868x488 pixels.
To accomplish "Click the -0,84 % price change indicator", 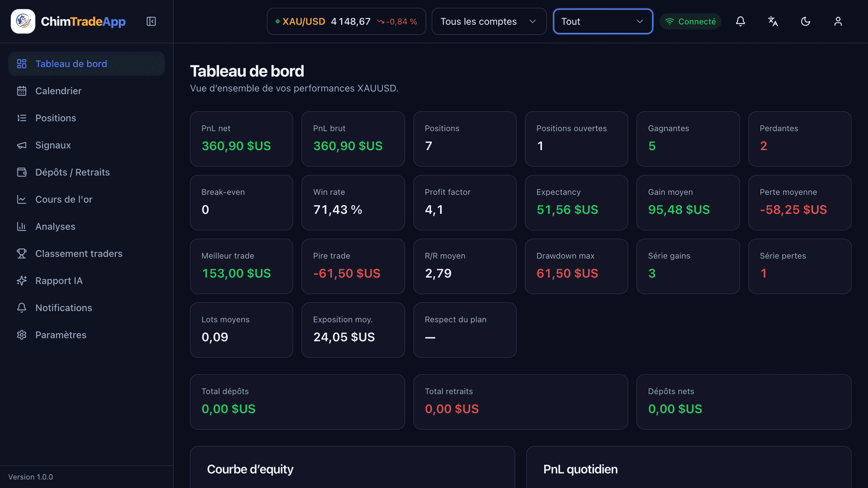I will [x=397, y=22].
